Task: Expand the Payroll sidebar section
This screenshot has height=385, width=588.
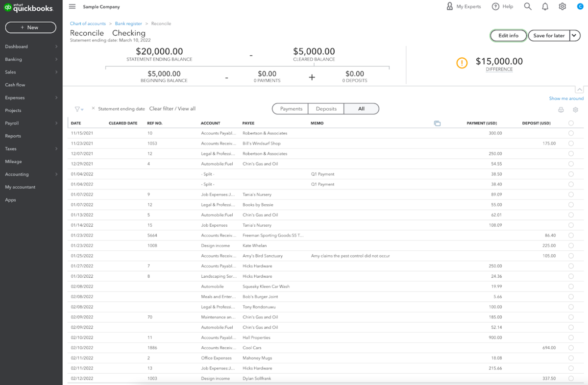Action: pyautogui.click(x=31, y=123)
